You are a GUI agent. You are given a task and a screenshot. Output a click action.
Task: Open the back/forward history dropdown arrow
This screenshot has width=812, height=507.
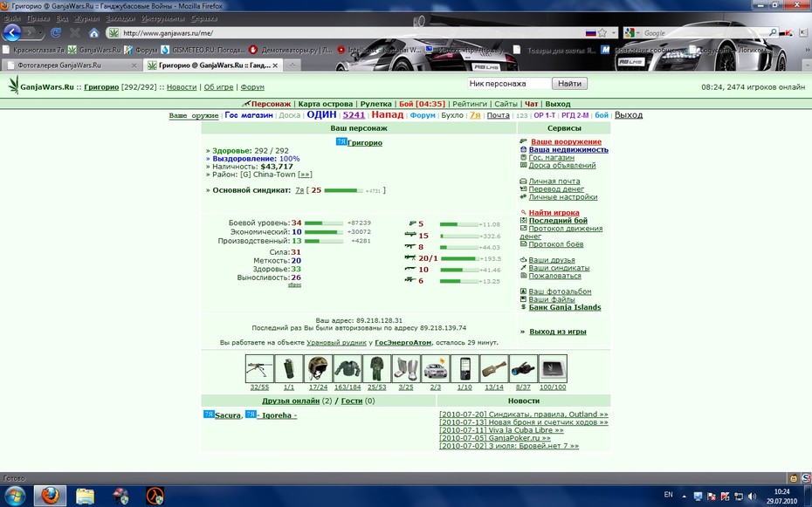click(x=40, y=32)
